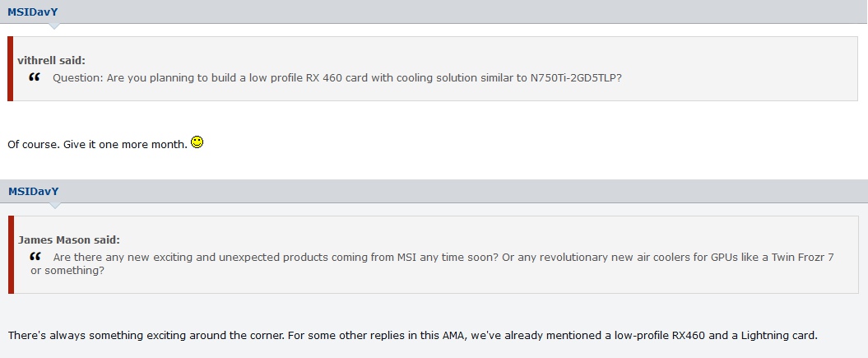Click the quote mark icon in vithrell's quote
This screenshot has height=358, width=868.
pos(35,77)
